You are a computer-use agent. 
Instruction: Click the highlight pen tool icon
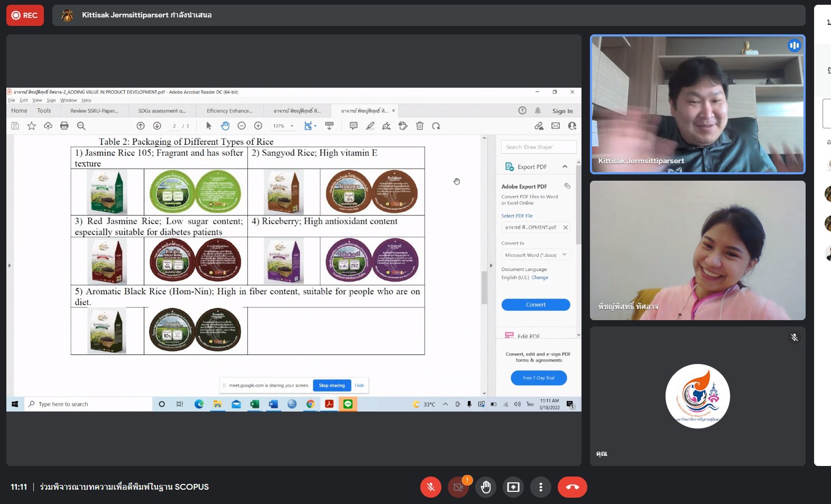click(370, 126)
